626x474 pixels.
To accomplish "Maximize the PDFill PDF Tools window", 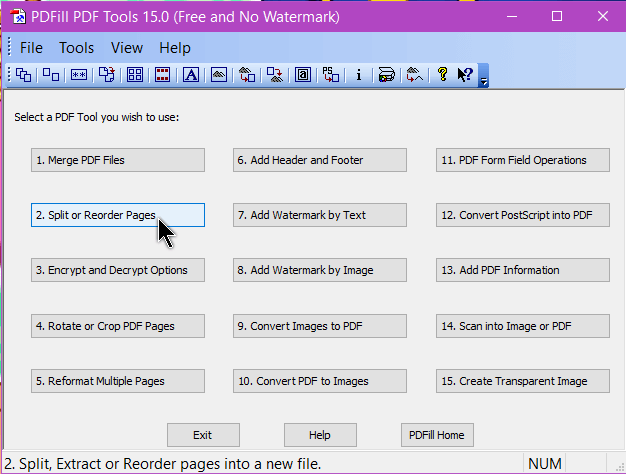I will [557, 16].
